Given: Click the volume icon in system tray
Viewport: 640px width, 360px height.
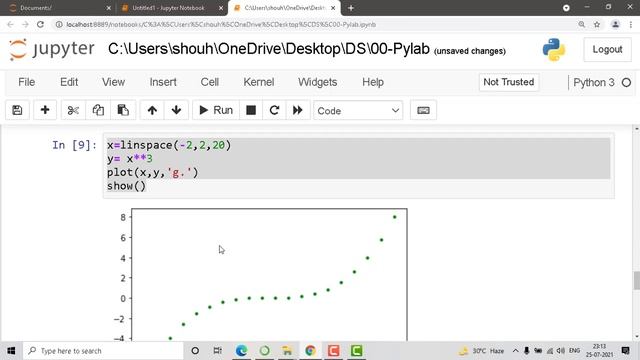Looking at the screenshot, I should point(561,351).
